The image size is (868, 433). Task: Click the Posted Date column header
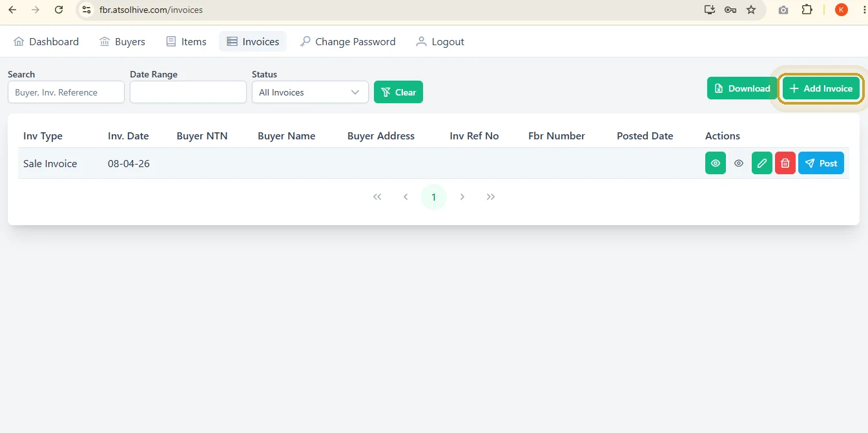[645, 136]
